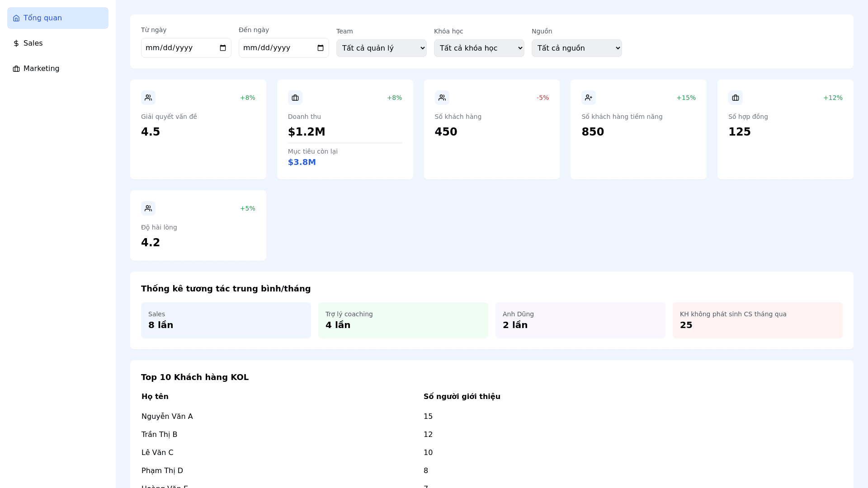Screen dimensions: 868x488
Task: Click the dollar sign icon for Sales
Action: (x=16, y=43)
